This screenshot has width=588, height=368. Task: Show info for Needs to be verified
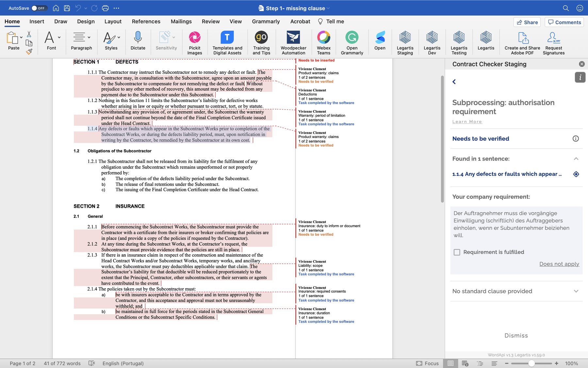coord(576,139)
